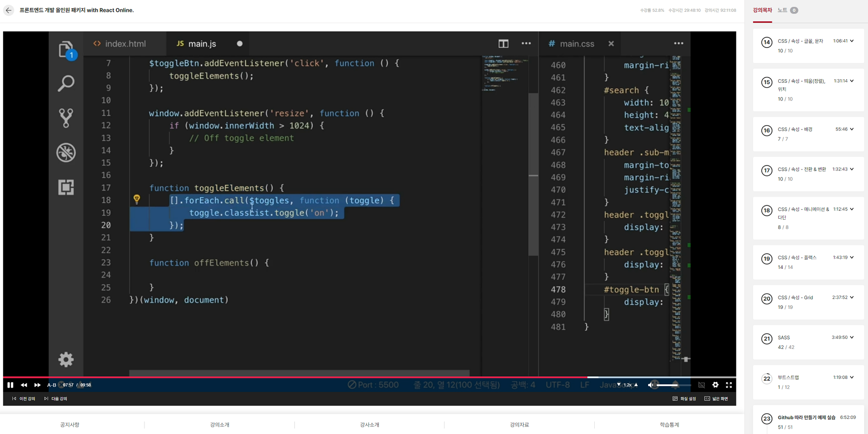Enter fullscreen mode in video player
This screenshot has height=434, width=868.
coord(729,385)
